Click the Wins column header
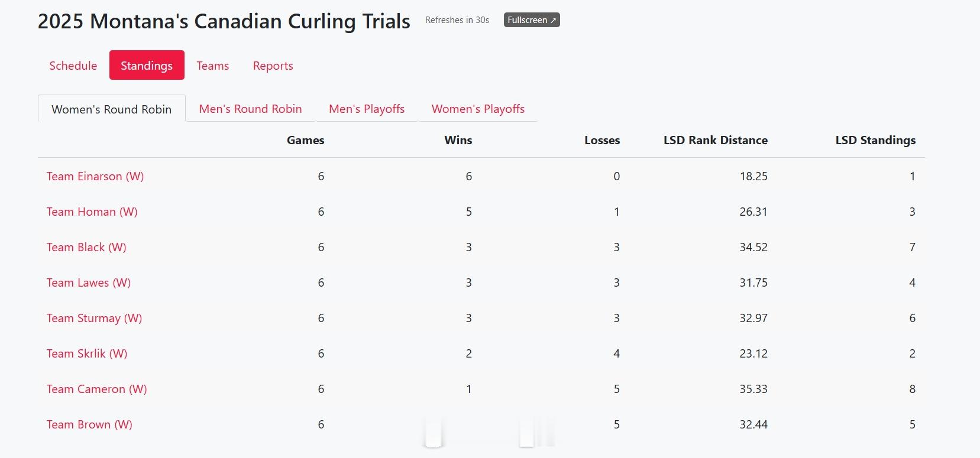The height and width of the screenshot is (458, 980). click(x=458, y=140)
